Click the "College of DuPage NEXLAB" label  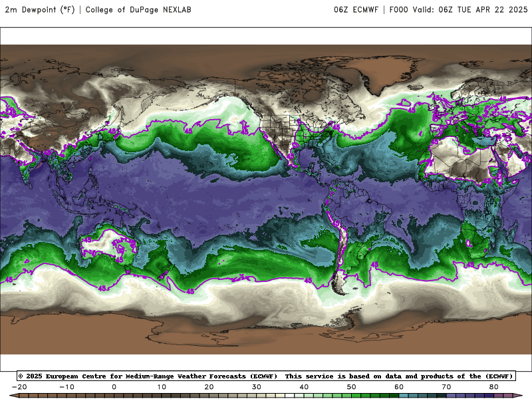point(138,9)
